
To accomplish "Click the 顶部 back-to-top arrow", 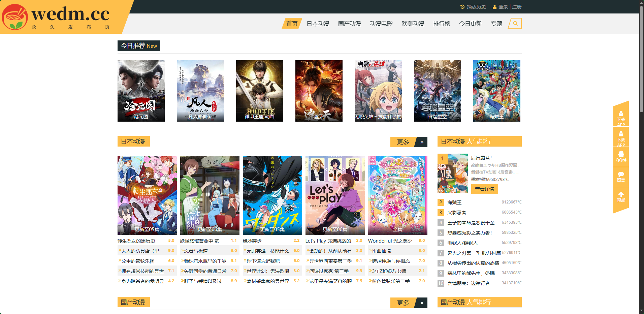I will [x=621, y=197].
